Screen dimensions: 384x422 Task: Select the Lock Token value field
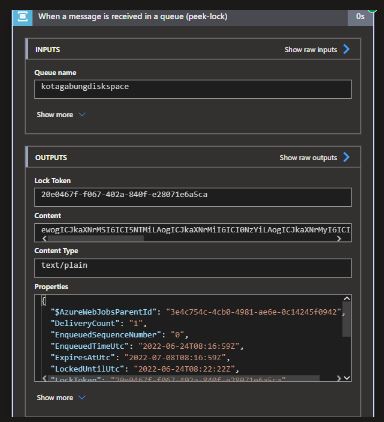[x=193, y=197]
